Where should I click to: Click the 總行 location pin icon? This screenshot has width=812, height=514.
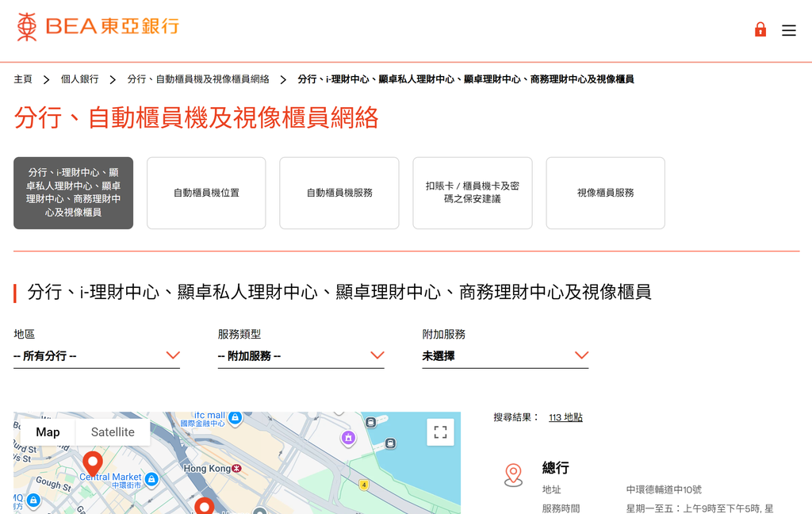[x=513, y=475]
